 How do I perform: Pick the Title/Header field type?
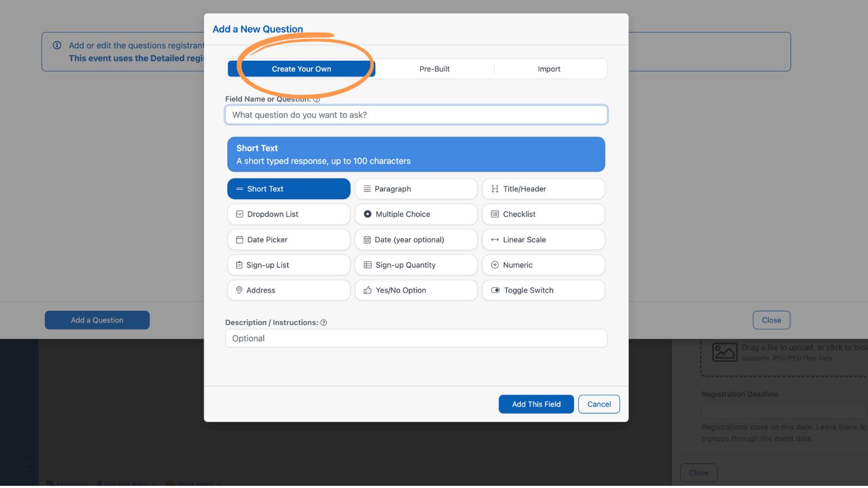coord(544,189)
